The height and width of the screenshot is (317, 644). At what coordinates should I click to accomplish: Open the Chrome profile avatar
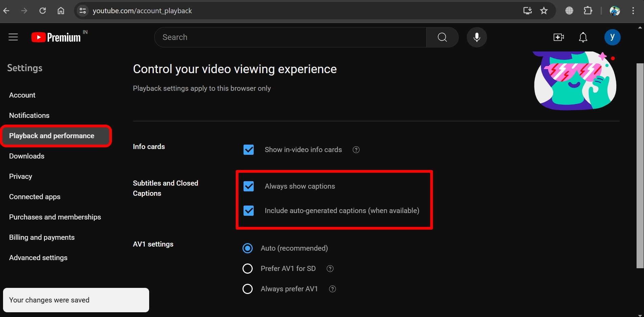(x=615, y=11)
